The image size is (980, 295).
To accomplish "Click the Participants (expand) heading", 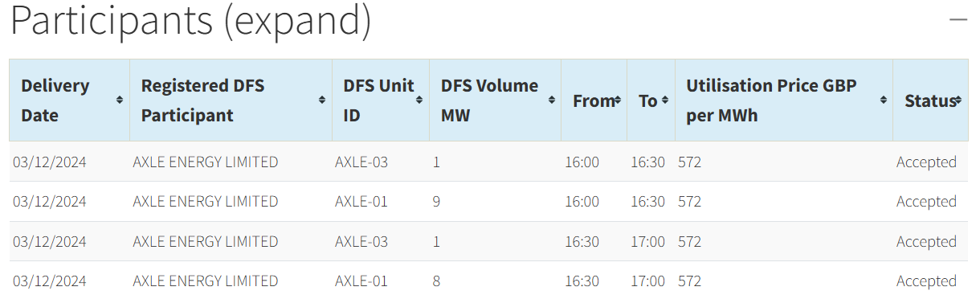I will pos(191,22).
